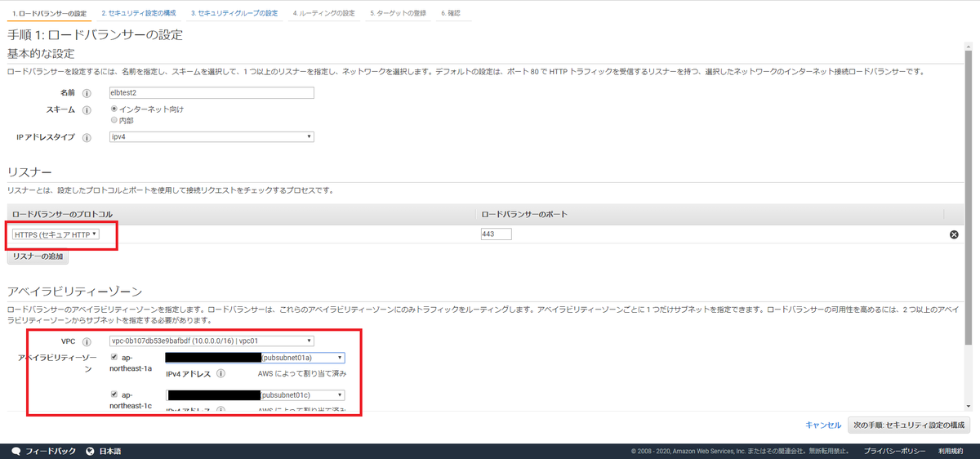Open the 日本語 language selector
This screenshot has width=980, height=459.
pyautogui.click(x=110, y=451)
